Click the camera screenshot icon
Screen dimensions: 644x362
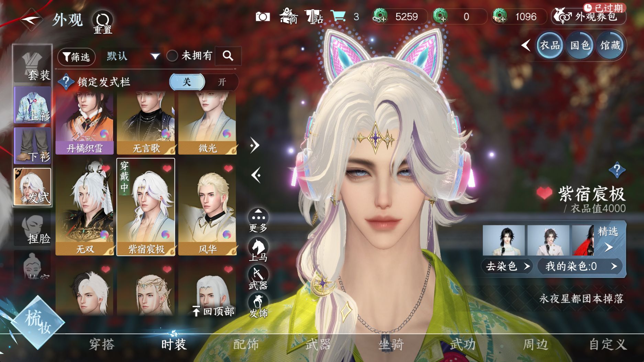[263, 16]
